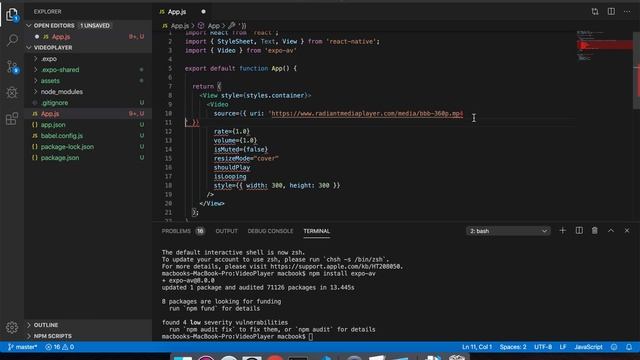Click the Open Changes icon in editor toolbar
640x360 pixels.
coord(595,11)
